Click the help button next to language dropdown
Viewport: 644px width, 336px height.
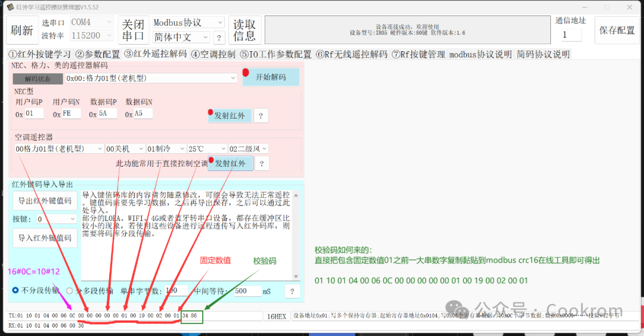[x=219, y=38]
